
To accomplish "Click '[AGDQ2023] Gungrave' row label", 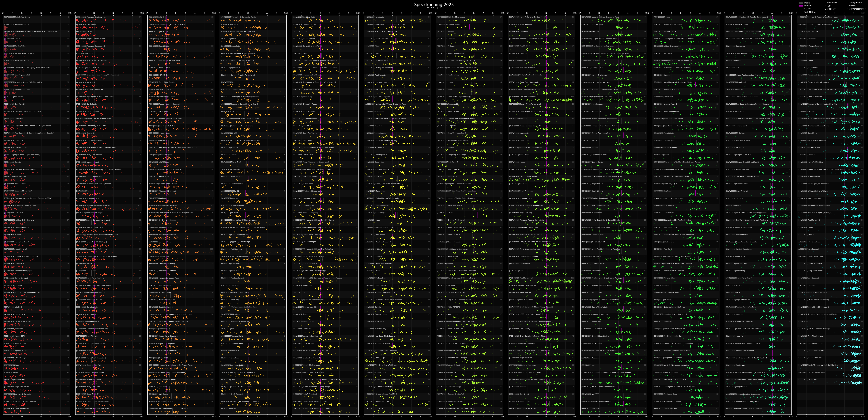I will tap(446, 126).
